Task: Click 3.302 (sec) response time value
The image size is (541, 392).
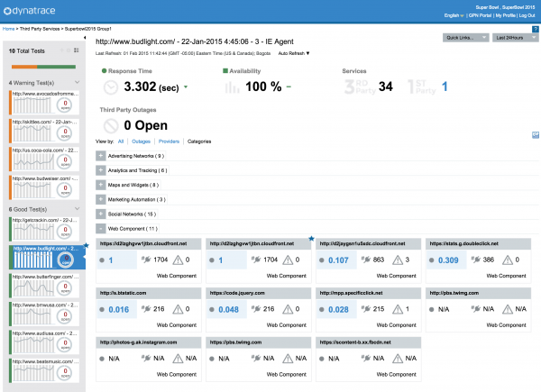Action: [151, 87]
